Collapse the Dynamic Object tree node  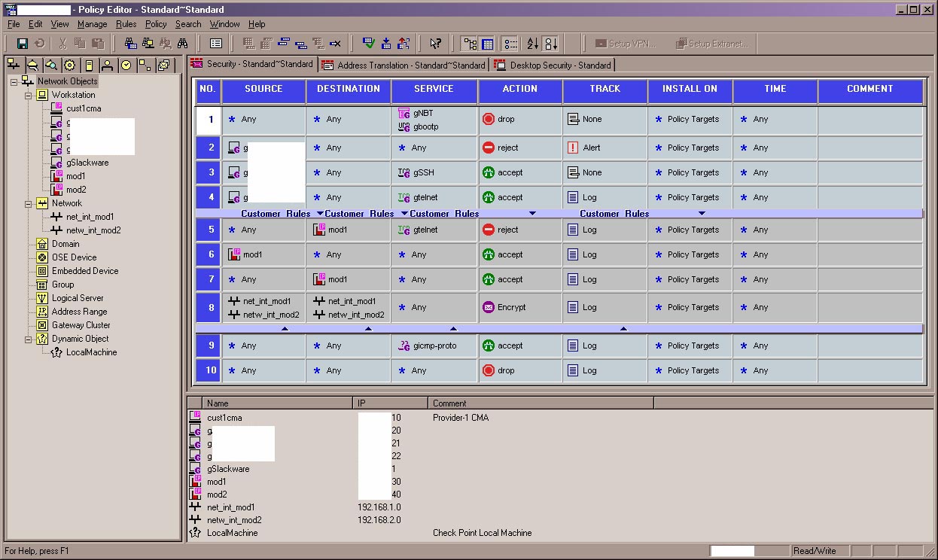29,339
